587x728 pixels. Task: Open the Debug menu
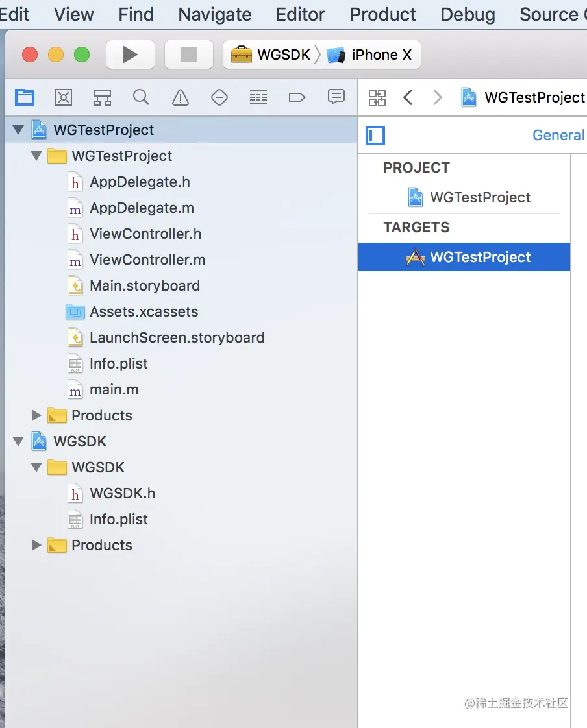[468, 14]
